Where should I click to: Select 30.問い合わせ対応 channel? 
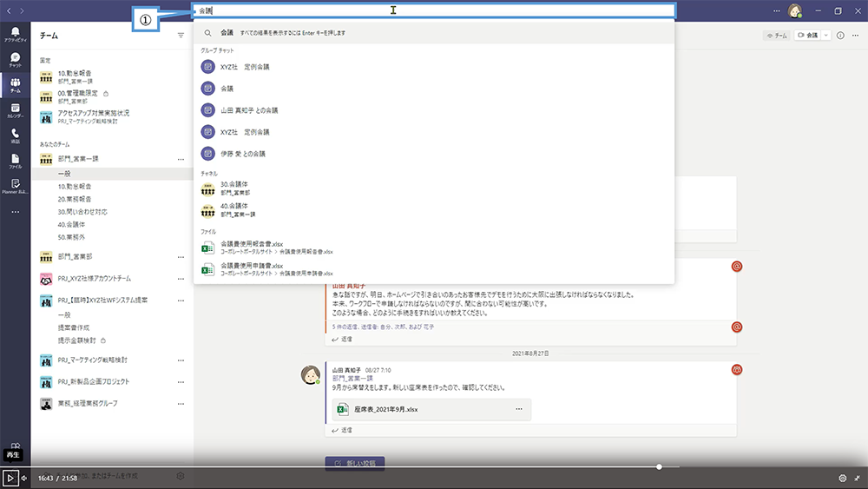tap(82, 212)
